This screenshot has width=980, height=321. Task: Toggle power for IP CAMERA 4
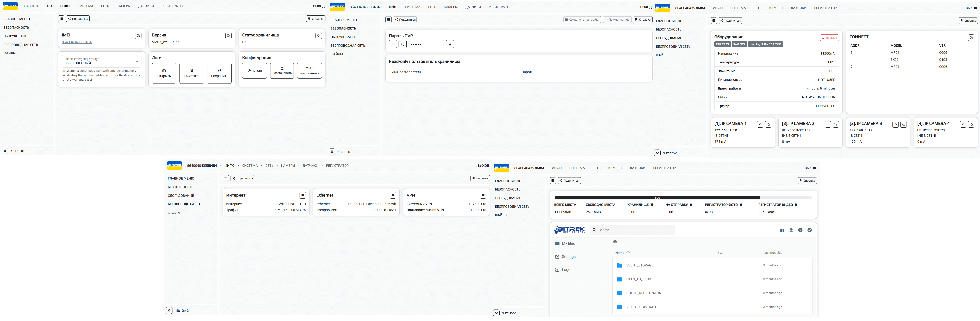pyautogui.click(x=963, y=124)
